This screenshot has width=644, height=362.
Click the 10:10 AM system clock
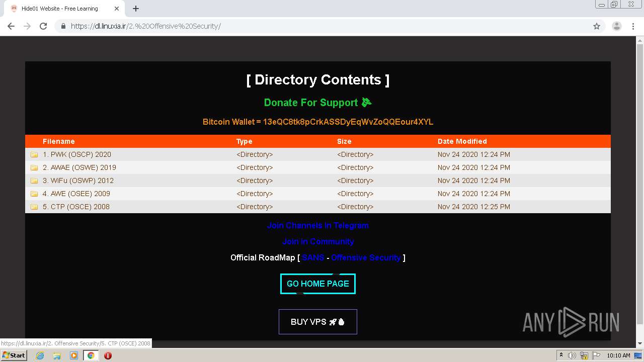click(x=618, y=355)
